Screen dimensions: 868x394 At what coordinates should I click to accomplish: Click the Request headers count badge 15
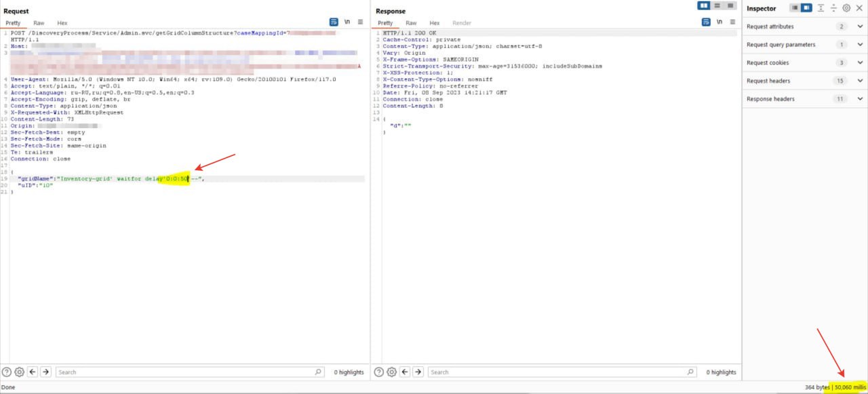[842, 81]
